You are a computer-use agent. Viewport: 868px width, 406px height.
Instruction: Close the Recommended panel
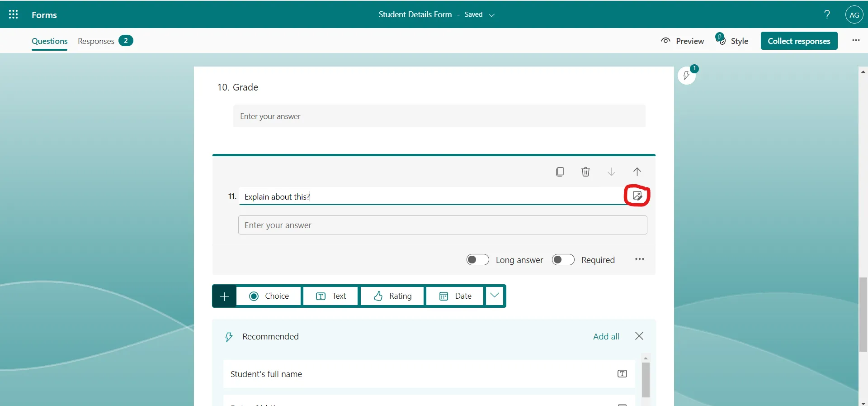639,336
